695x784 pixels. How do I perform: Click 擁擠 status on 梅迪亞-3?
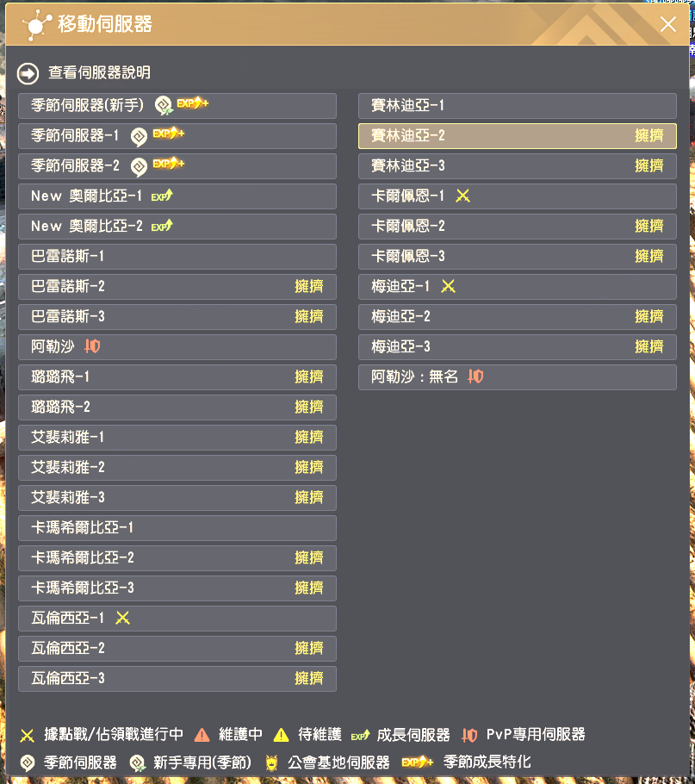click(x=649, y=346)
